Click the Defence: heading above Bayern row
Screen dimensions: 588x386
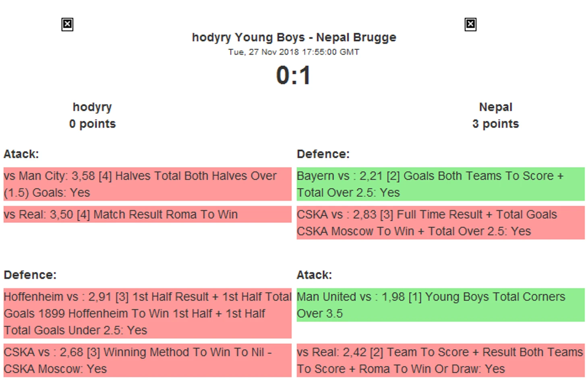coord(323,154)
